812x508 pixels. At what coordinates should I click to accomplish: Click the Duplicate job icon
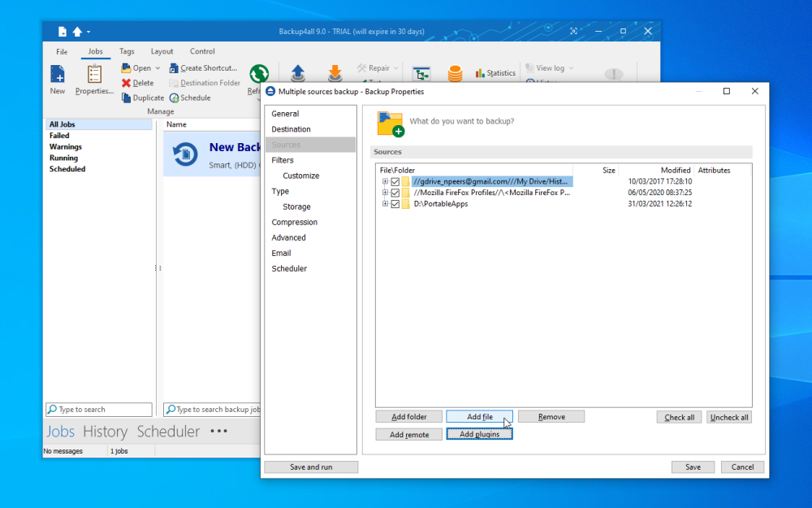pyautogui.click(x=127, y=98)
